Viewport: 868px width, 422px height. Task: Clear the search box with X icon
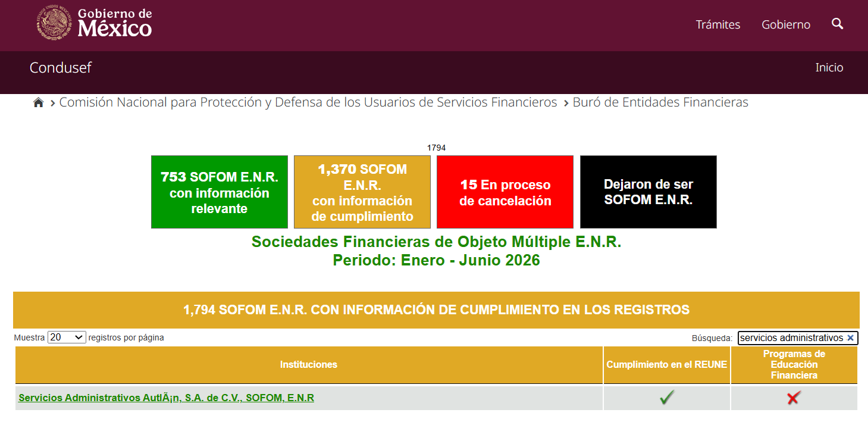tap(850, 338)
